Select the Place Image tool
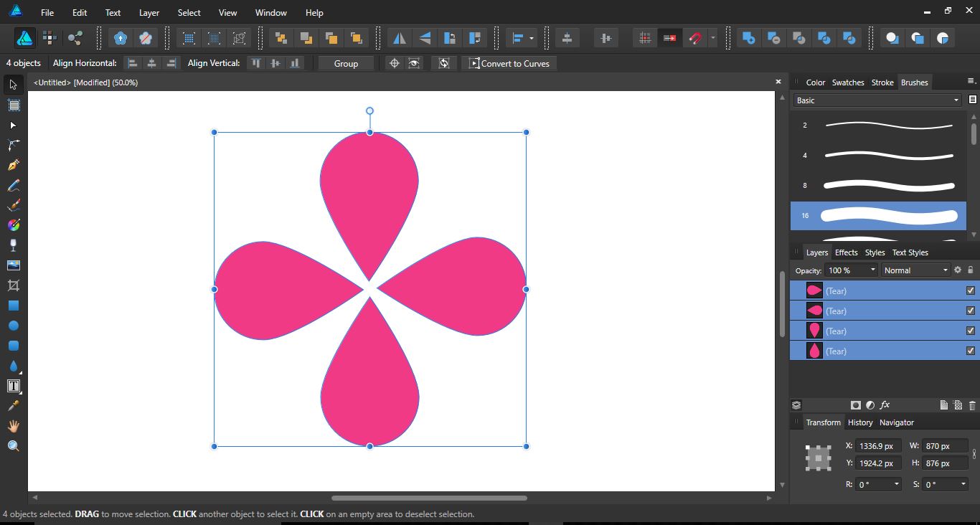 point(13,265)
